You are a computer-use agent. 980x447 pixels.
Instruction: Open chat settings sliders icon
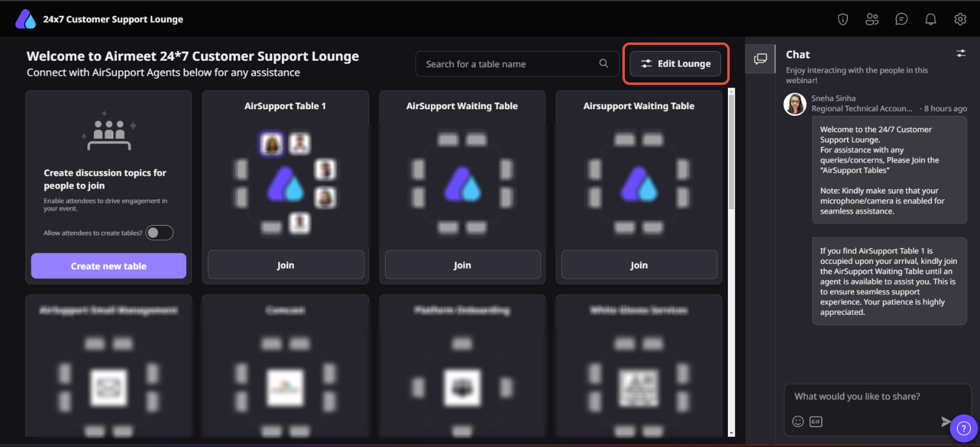[x=961, y=53]
